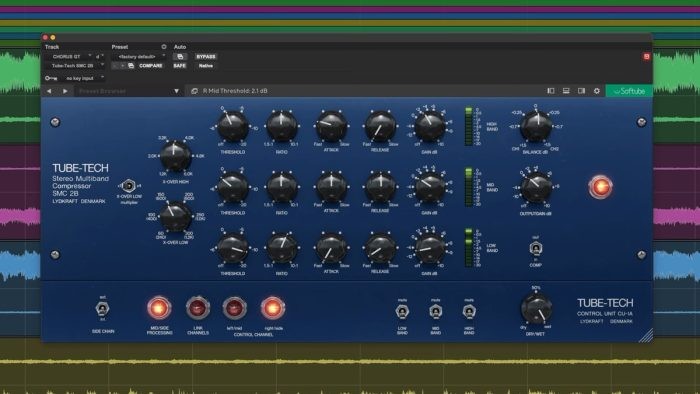The width and height of the screenshot is (700, 394).
Task: Flip the Comp in/out switch
Action: coord(536,248)
